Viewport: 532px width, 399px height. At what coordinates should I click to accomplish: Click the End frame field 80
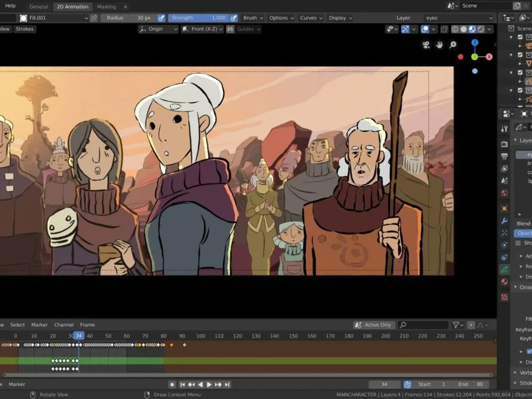coord(471,385)
